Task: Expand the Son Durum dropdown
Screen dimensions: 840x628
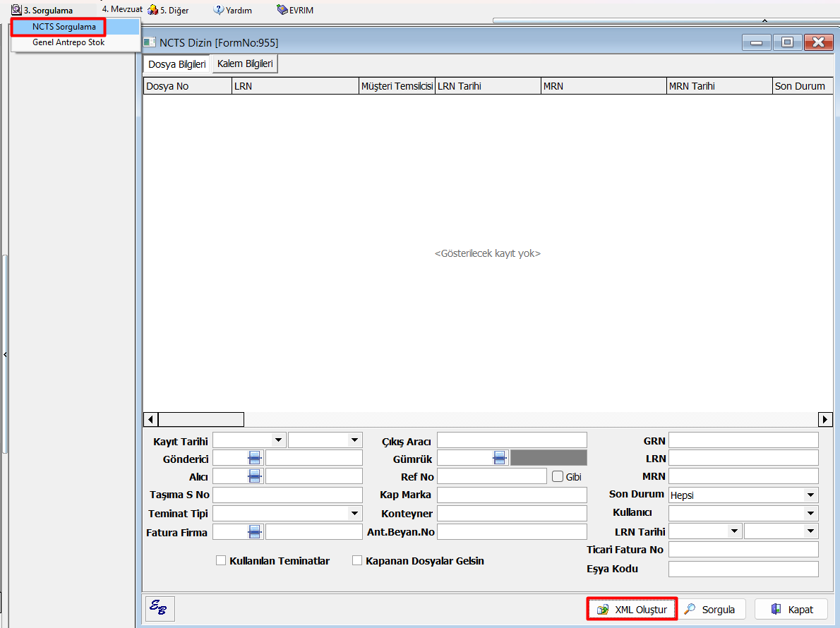Action: click(x=811, y=495)
